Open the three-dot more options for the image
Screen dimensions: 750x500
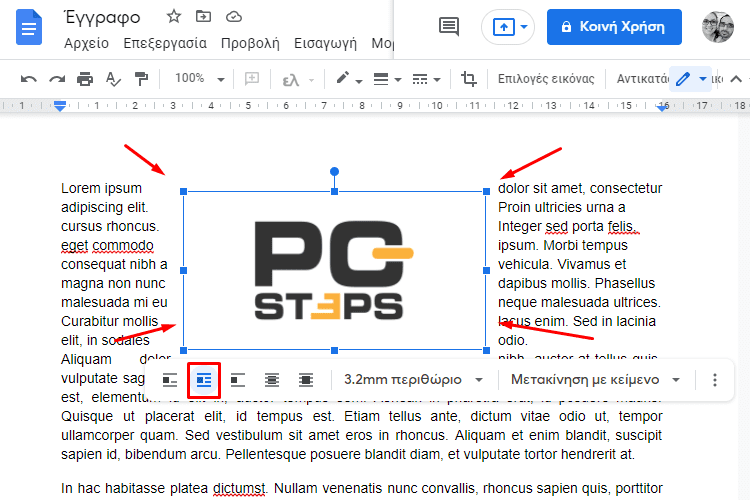coord(715,380)
